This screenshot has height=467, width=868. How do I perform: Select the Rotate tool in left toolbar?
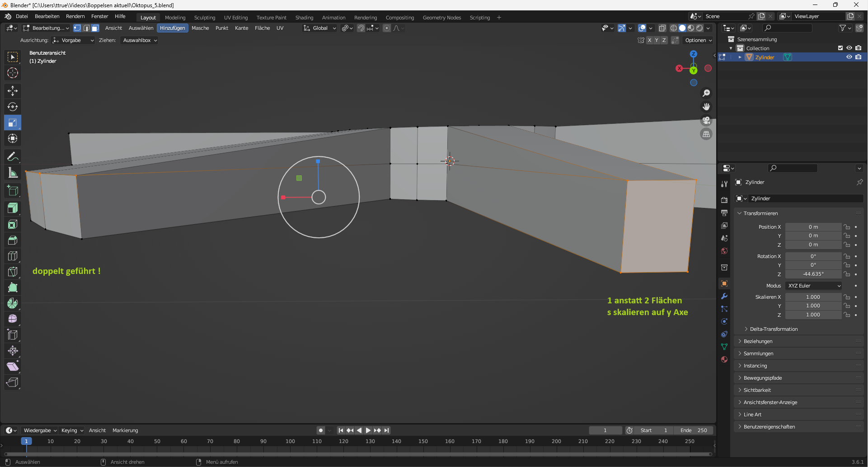point(13,107)
